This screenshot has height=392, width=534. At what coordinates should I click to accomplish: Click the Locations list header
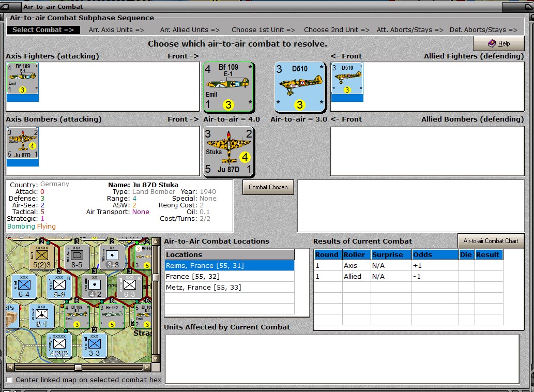click(x=230, y=255)
